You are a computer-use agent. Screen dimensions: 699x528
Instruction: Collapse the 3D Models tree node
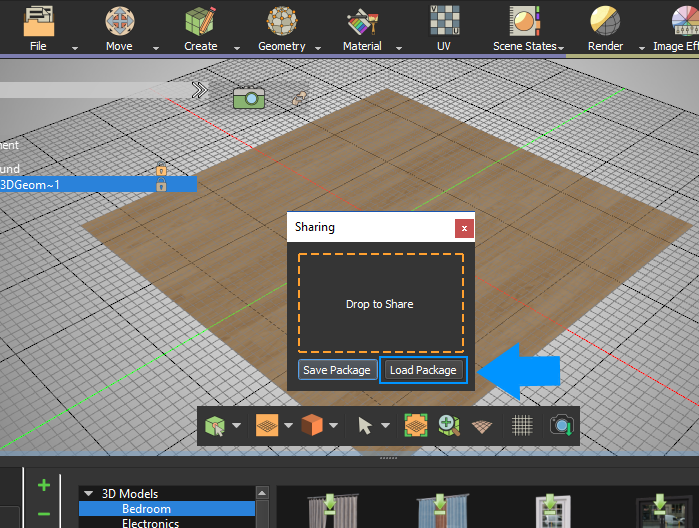(x=89, y=494)
